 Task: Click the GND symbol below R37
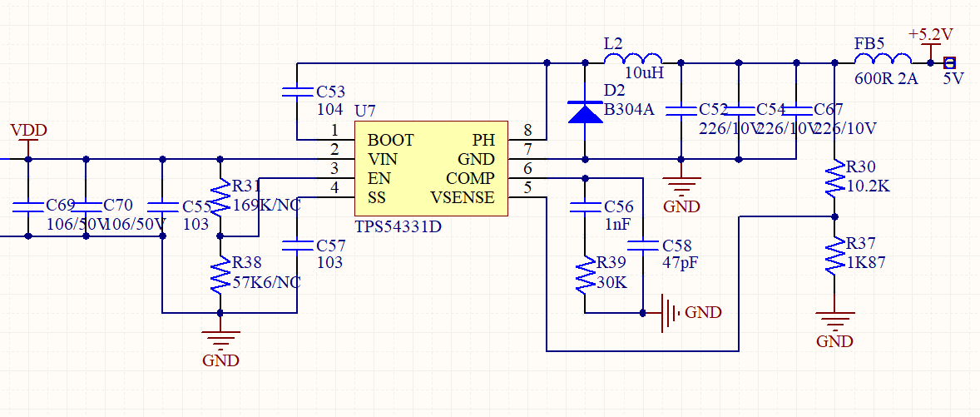coord(835,322)
